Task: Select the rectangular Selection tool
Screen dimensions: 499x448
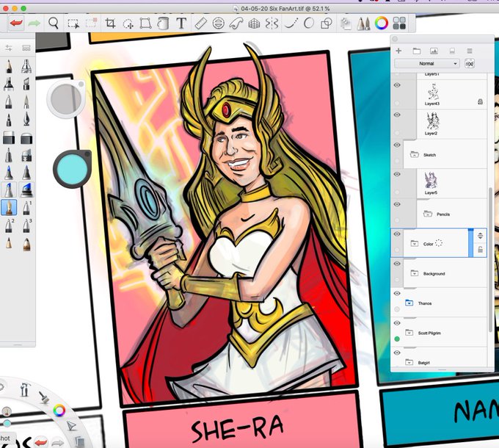Action: click(73, 24)
